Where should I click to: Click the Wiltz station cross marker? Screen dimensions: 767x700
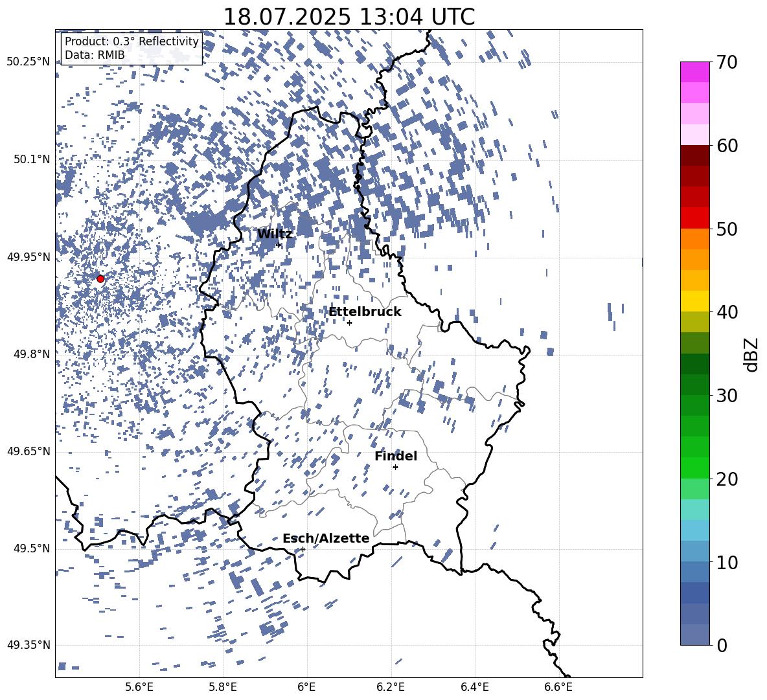(279, 245)
